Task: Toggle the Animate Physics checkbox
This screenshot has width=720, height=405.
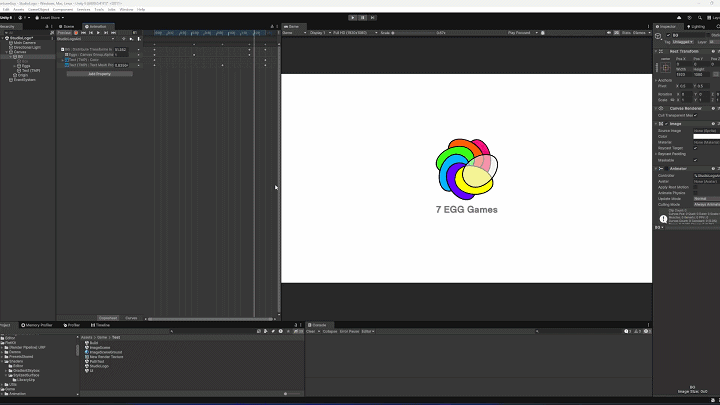Action: click(695, 193)
